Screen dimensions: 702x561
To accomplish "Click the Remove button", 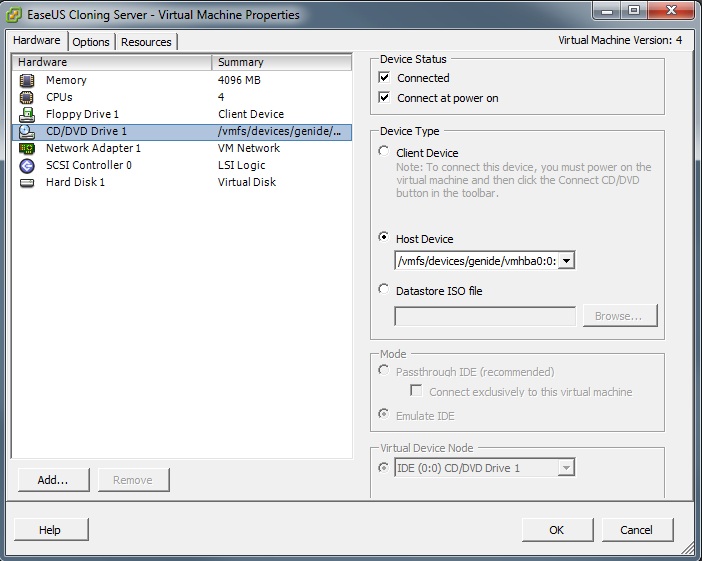I will (133, 480).
